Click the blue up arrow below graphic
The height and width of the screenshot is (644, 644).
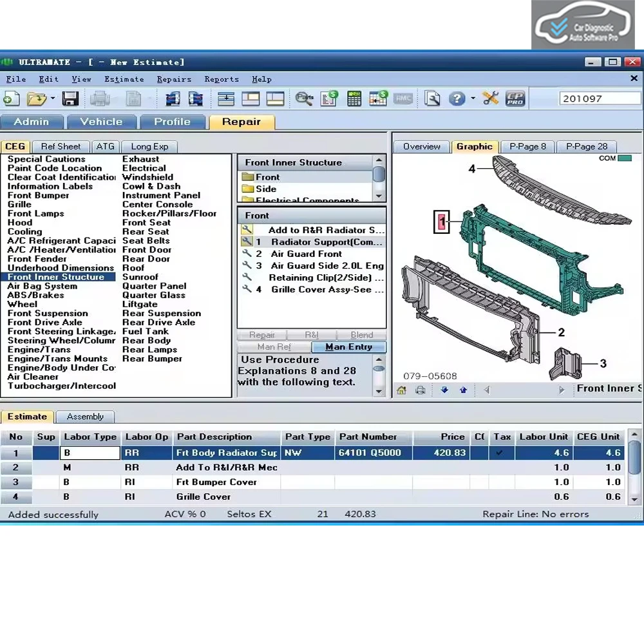pos(463,390)
